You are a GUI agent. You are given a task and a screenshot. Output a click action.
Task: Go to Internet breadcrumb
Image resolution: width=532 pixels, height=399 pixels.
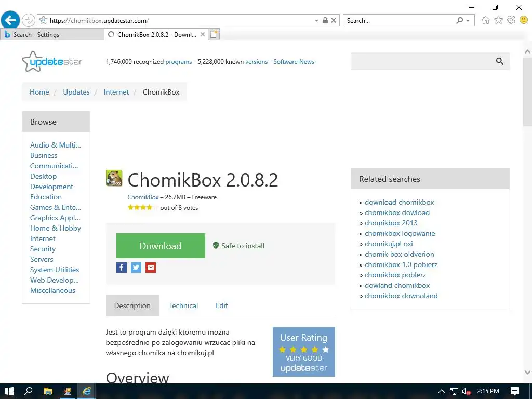[x=116, y=92]
